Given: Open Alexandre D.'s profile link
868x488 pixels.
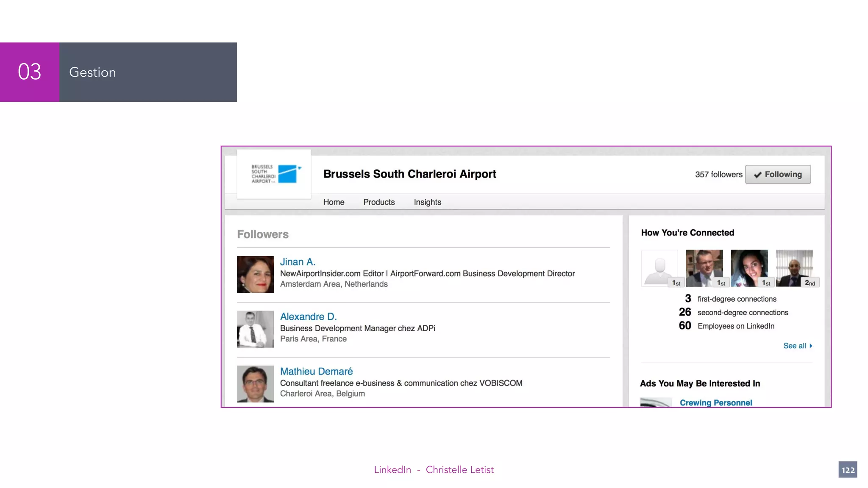Looking at the screenshot, I should click(x=308, y=316).
